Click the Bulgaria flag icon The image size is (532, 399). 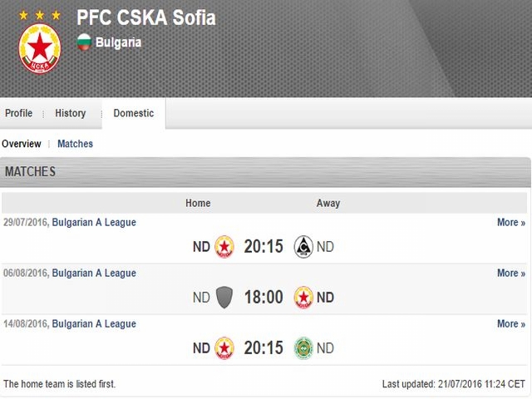click(84, 42)
